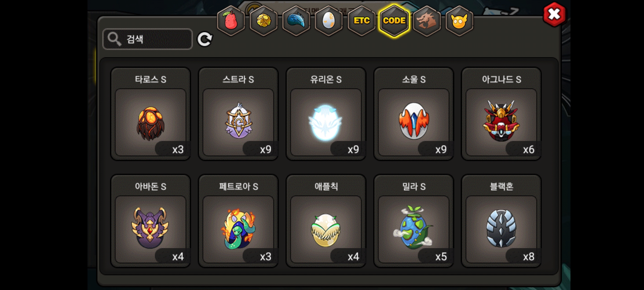
Task: Choose the 밀라 S earth egg
Action: click(x=414, y=221)
